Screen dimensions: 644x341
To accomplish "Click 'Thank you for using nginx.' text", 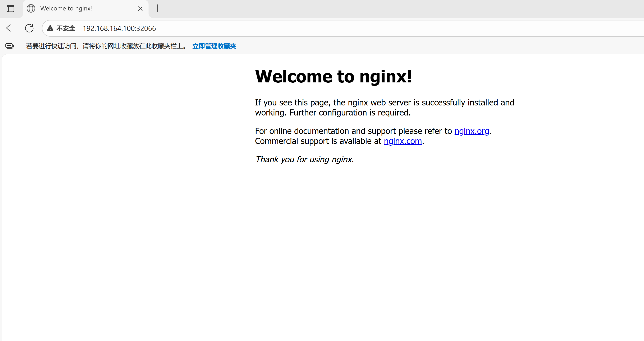I will tap(304, 159).
